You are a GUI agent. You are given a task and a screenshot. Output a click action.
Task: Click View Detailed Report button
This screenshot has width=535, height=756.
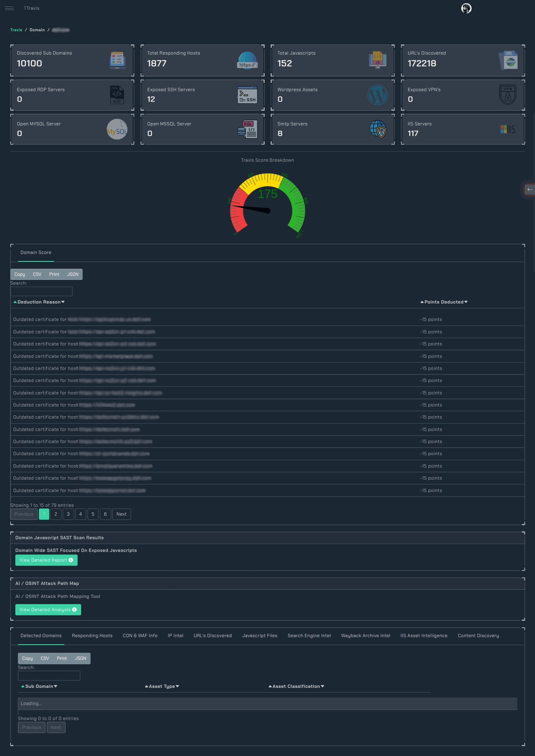[x=46, y=560]
